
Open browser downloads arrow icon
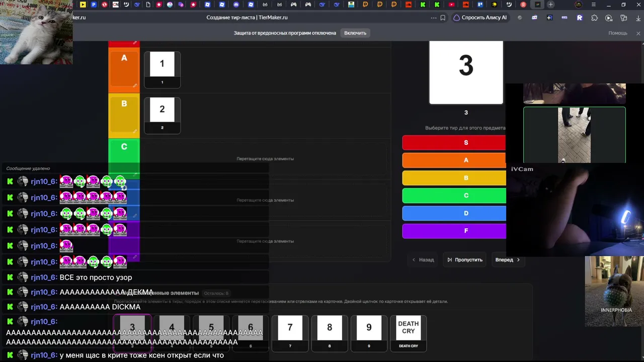pos(638,18)
